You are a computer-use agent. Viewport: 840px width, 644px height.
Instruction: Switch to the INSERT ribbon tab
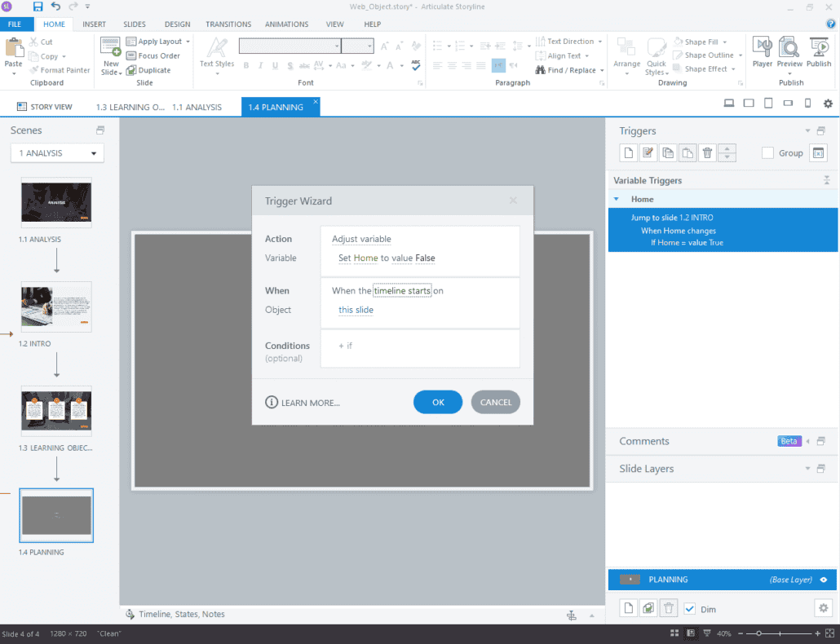[x=94, y=24]
